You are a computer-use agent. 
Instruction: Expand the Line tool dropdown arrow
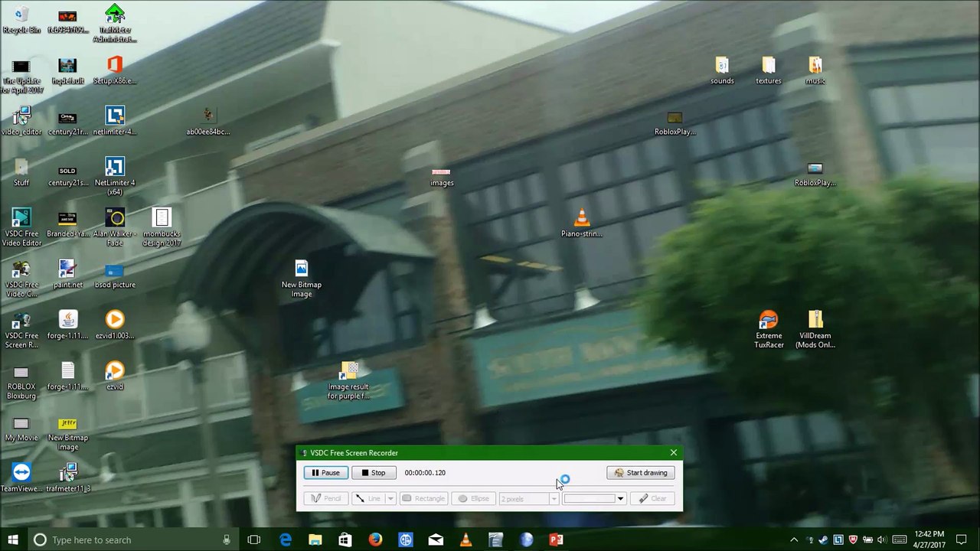pos(390,499)
